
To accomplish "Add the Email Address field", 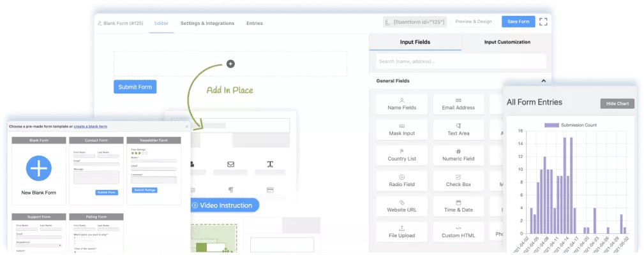I will 458,104.
